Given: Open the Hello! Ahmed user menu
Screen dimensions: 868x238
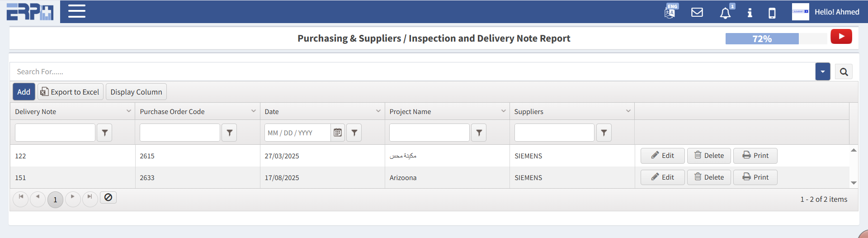Looking at the screenshot, I should point(836,12).
